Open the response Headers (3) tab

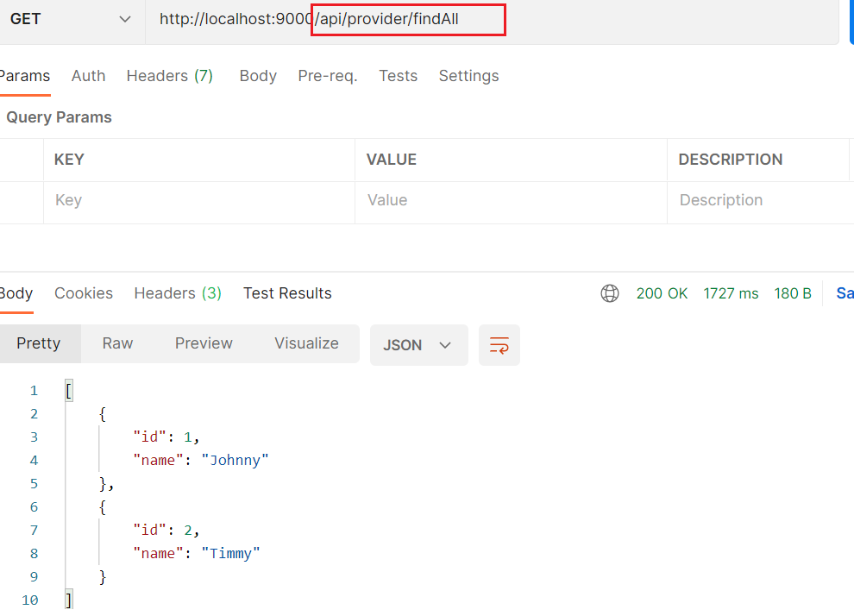(x=178, y=293)
